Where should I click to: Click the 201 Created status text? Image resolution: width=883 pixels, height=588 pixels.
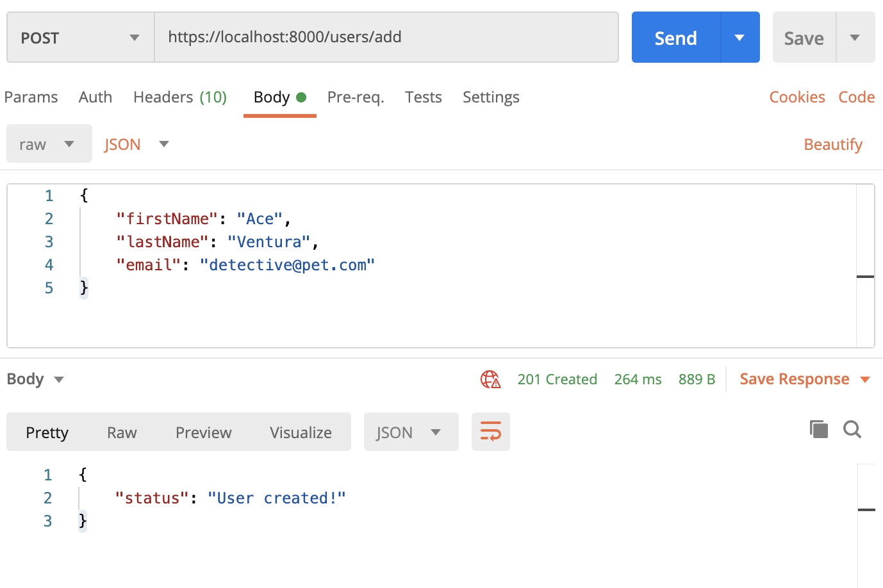click(557, 379)
